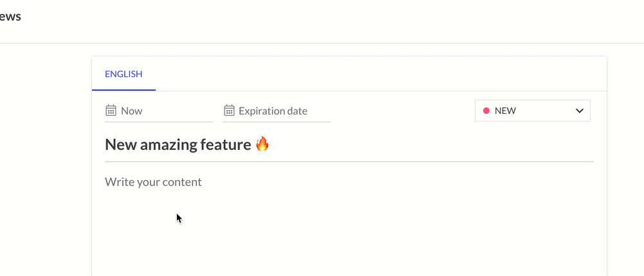644x276 pixels.
Task: Select the Now publish date field
Action: tap(159, 111)
